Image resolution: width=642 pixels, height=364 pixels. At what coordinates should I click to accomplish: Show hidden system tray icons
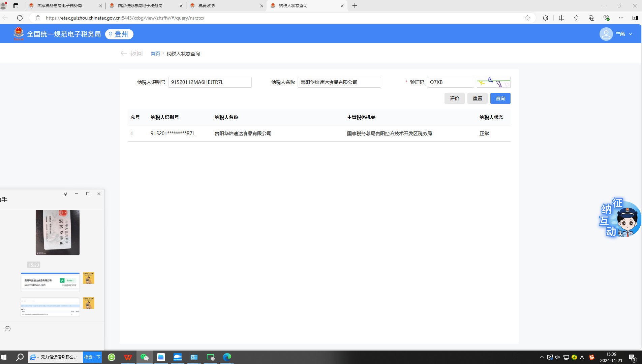(542, 357)
